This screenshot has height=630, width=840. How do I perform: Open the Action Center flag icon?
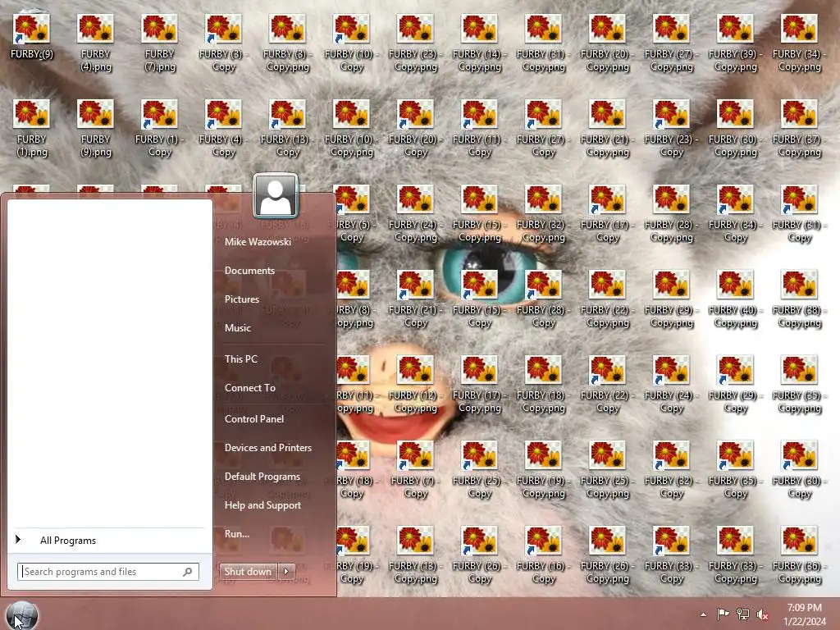(723, 614)
